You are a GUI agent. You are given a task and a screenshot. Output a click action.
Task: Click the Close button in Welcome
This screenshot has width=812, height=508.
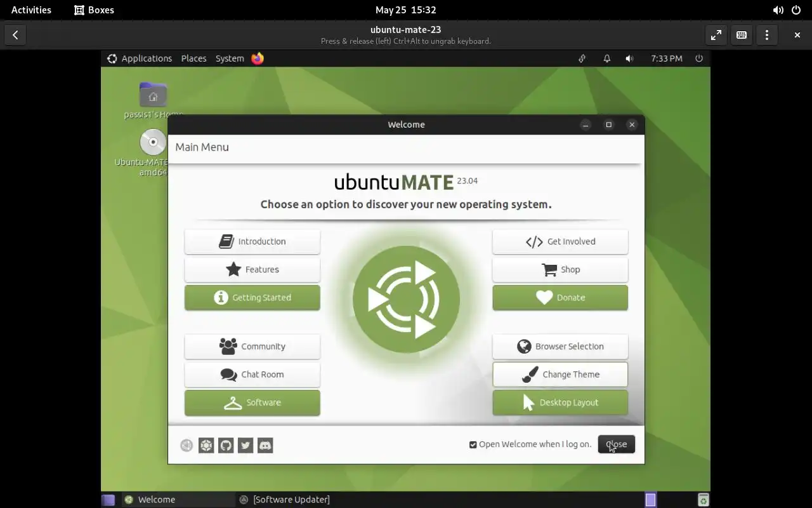coord(616,444)
